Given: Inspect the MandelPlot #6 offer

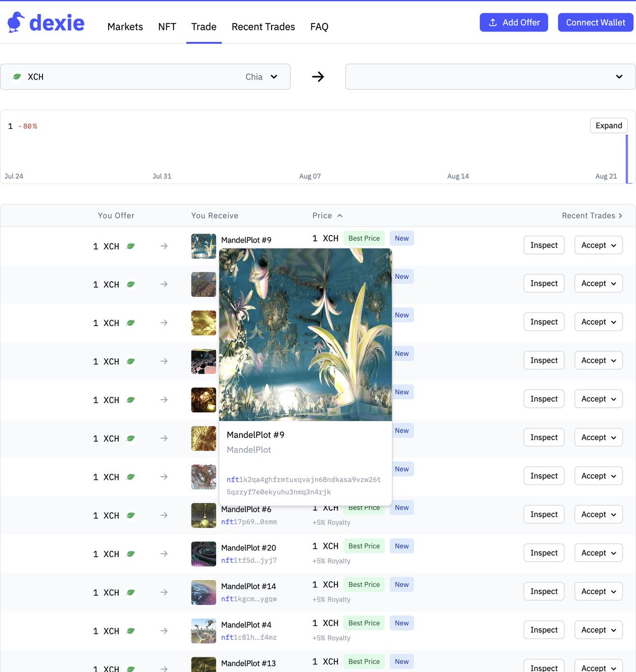Looking at the screenshot, I should tap(544, 515).
